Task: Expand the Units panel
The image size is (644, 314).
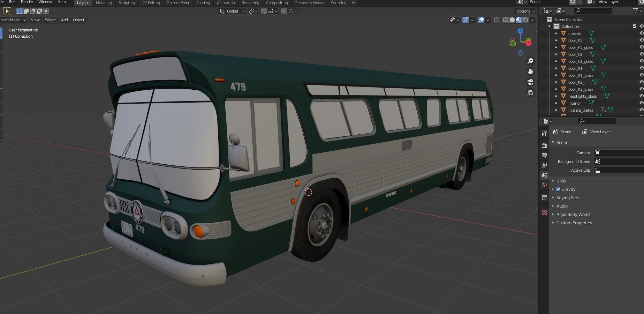Action: [x=561, y=181]
